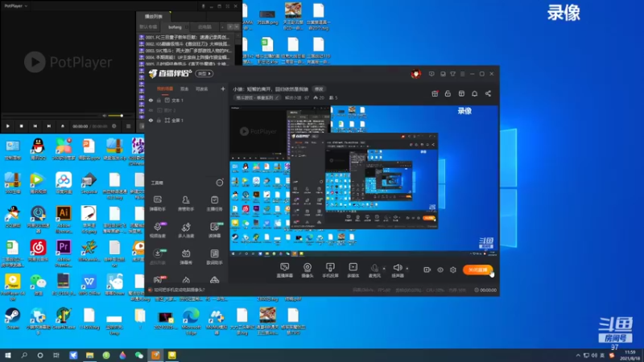
Task: Add a 摄像头 camera source
Action: [308, 267]
